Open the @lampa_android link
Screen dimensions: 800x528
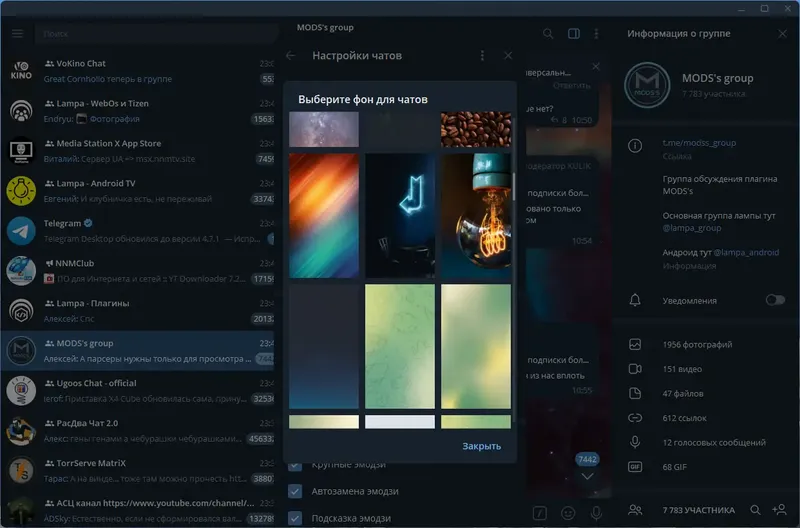746,252
